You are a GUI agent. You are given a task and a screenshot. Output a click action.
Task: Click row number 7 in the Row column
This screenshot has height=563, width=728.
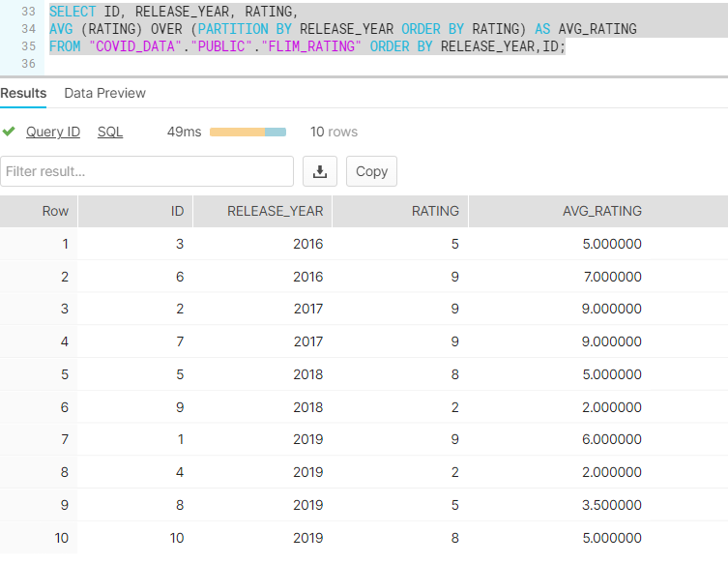click(x=65, y=439)
